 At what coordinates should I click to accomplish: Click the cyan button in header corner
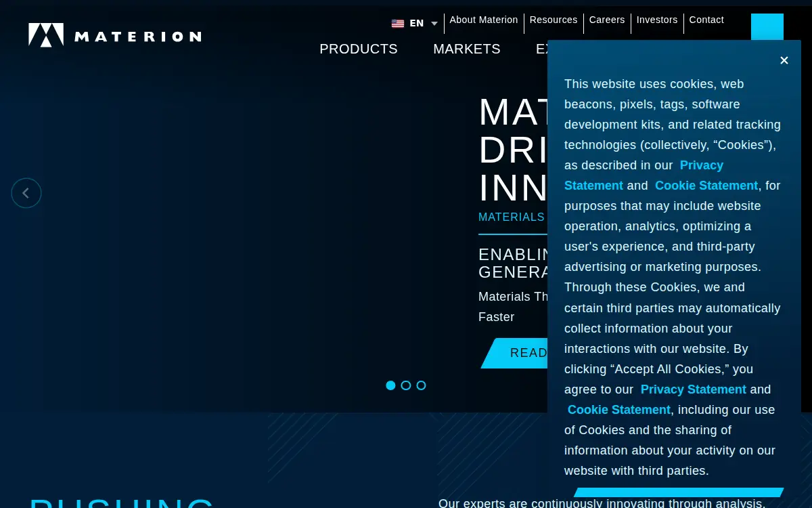[x=767, y=27]
